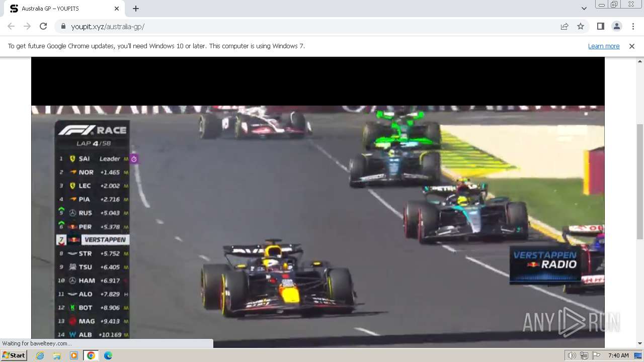The image size is (644, 362).
Task: Click the TSU +6.405 row
Action: click(93, 267)
